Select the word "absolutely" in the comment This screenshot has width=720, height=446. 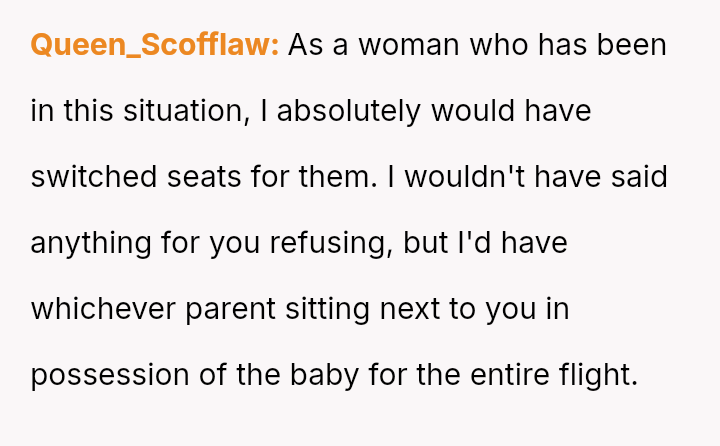click(x=349, y=112)
